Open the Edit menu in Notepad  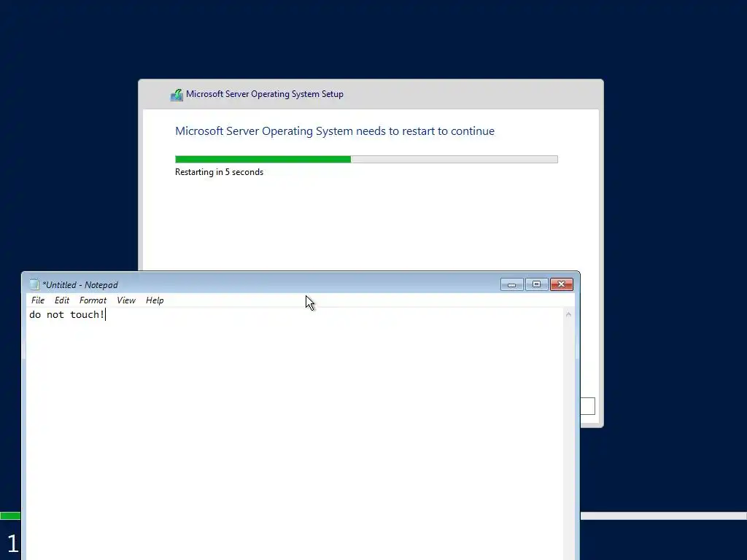(x=62, y=300)
